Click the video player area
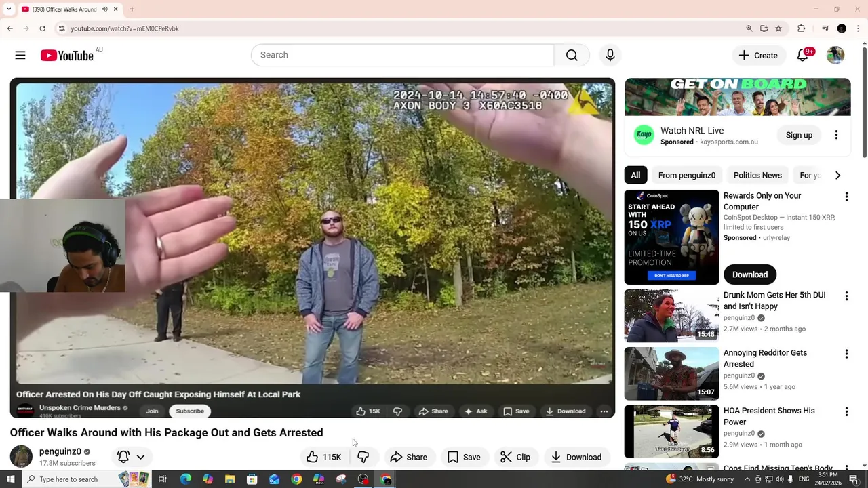The image size is (868, 488). 313,247
